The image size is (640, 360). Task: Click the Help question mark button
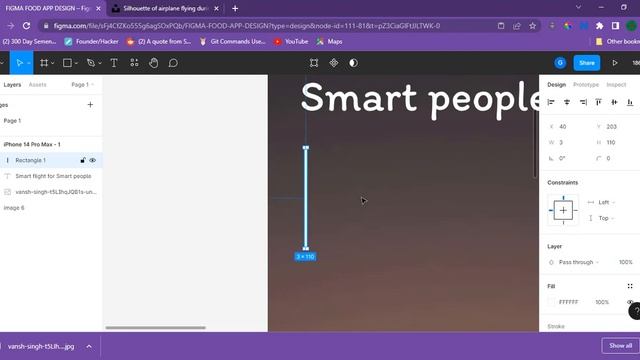pyautogui.click(x=635, y=311)
